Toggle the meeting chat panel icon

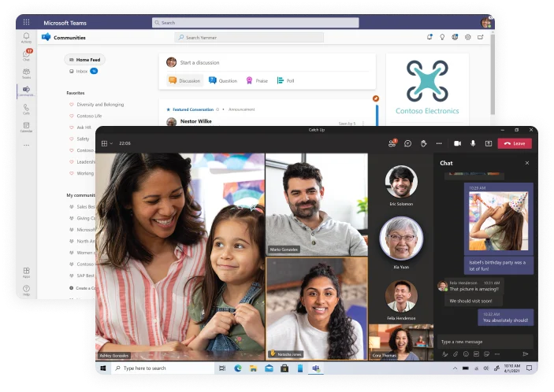[x=407, y=143]
